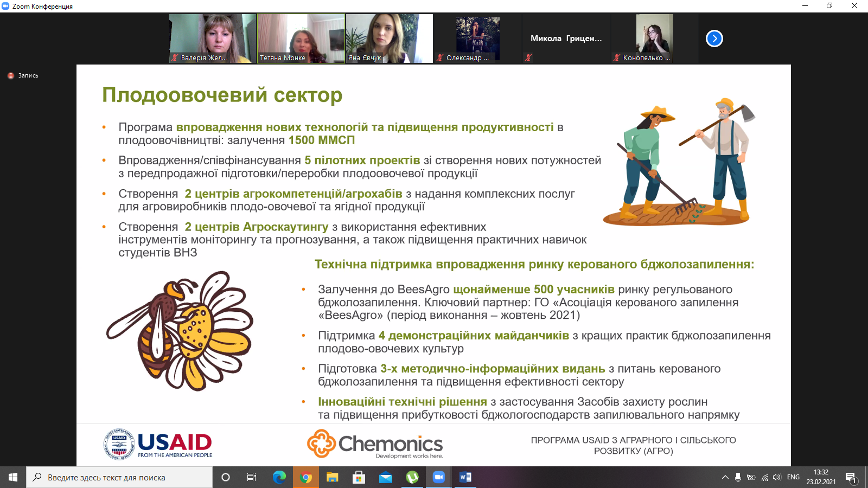Expand hidden system tray icons
The height and width of the screenshot is (488, 868).
tap(725, 477)
